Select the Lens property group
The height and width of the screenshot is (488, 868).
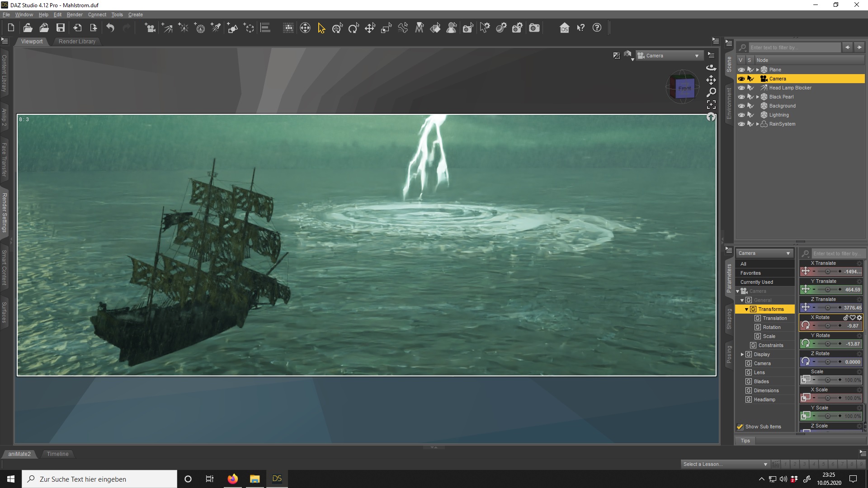tap(759, 372)
